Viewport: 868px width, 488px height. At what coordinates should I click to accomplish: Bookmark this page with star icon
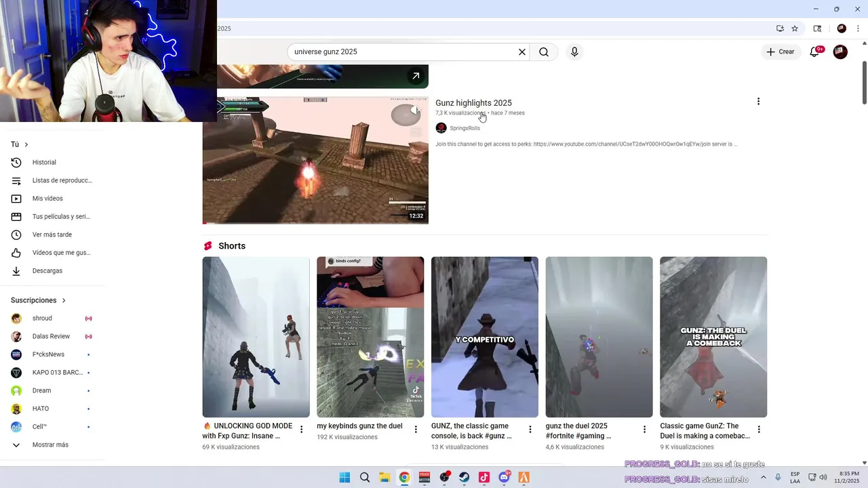coord(795,28)
